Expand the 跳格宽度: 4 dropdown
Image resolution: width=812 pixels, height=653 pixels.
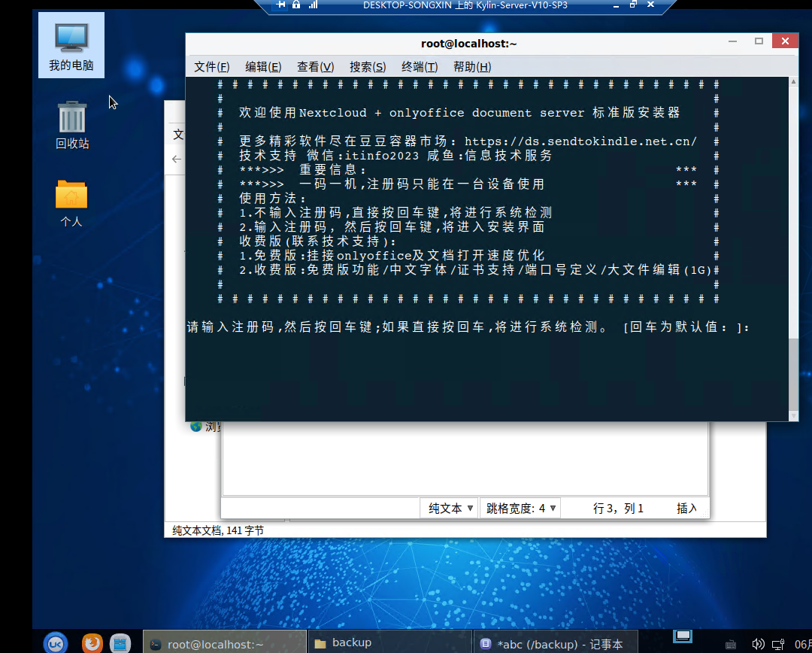[x=520, y=509]
